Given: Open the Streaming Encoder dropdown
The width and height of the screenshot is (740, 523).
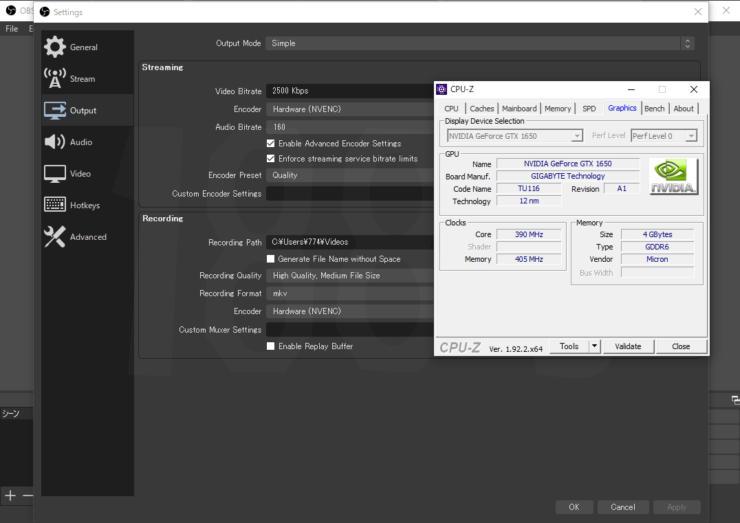Looking at the screenshot, I should click(350, 109).
